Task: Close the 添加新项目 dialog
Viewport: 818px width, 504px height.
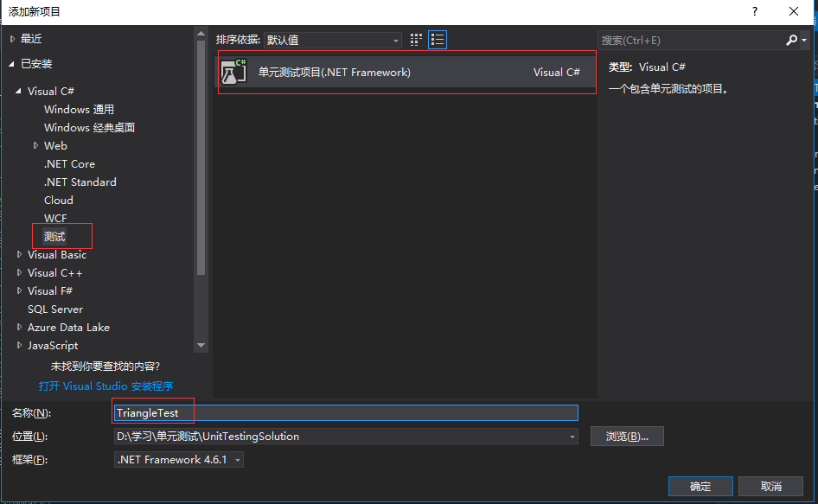Action: pyautogui.click(x=794, y=11)
